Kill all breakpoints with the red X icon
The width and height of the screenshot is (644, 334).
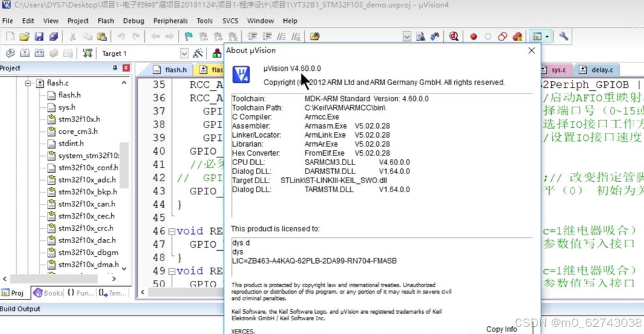click(517, 36)
